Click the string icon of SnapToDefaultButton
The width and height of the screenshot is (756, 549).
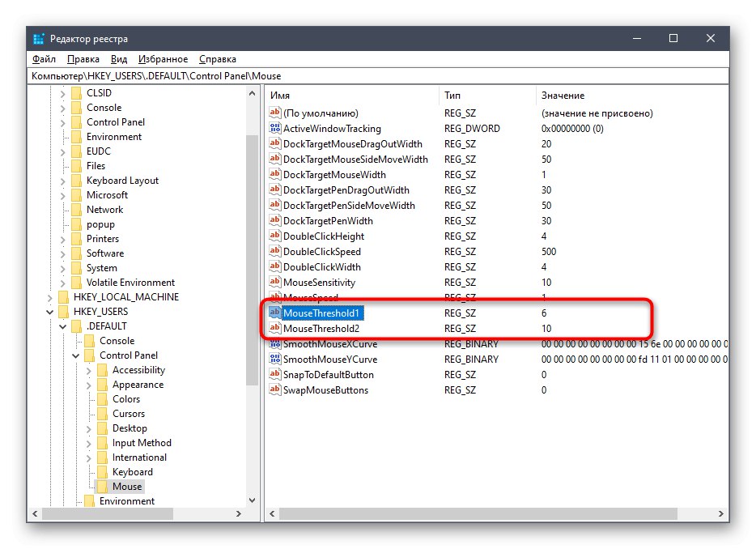point(275,374)
